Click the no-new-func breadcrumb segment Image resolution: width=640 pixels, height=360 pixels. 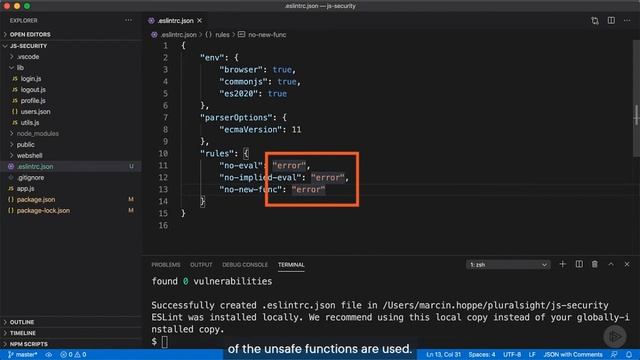267,35
